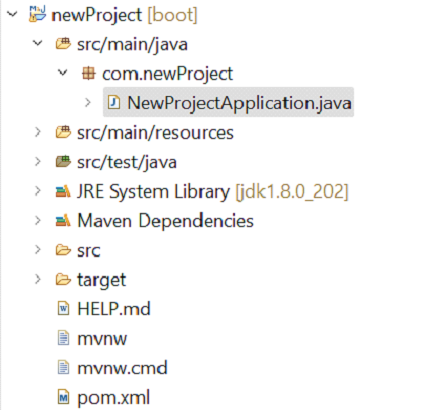This screenshot has width=444, height=410.
Task: Collapse the com.newProject package
Action: tap(63, 73)
